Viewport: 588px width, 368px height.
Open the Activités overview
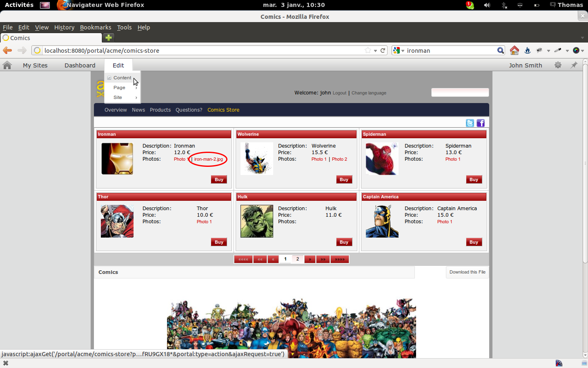[19, 5]
